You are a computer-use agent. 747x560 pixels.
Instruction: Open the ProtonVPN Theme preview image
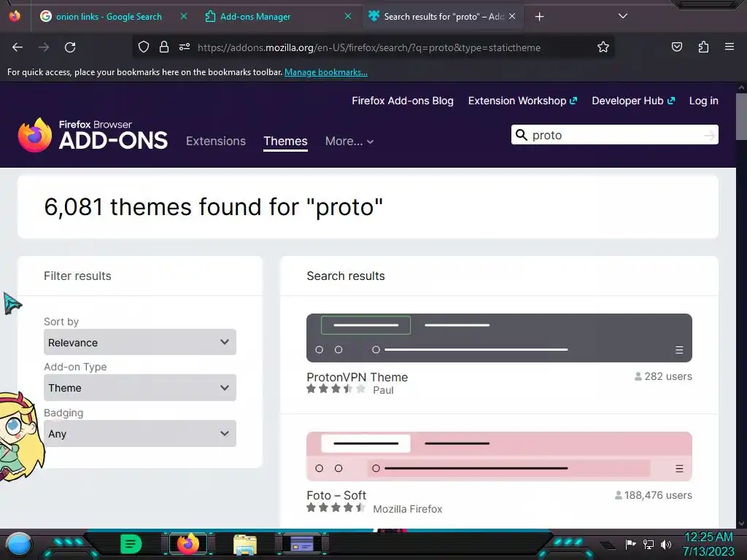tap(499, 338)
